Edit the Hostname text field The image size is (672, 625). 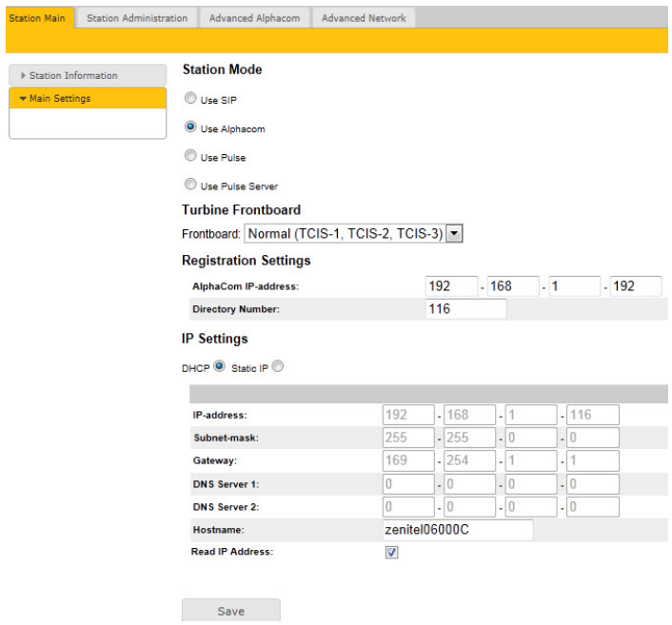coord(456,530)
